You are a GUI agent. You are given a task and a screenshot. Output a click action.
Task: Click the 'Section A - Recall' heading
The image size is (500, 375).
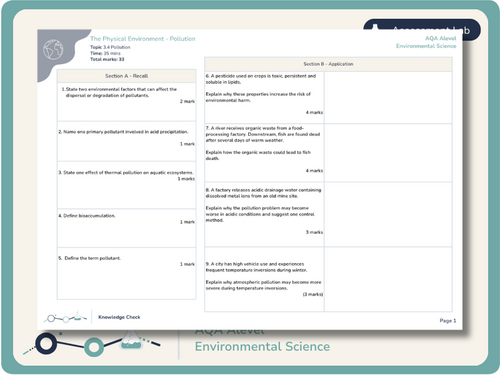tap(127, 76)
